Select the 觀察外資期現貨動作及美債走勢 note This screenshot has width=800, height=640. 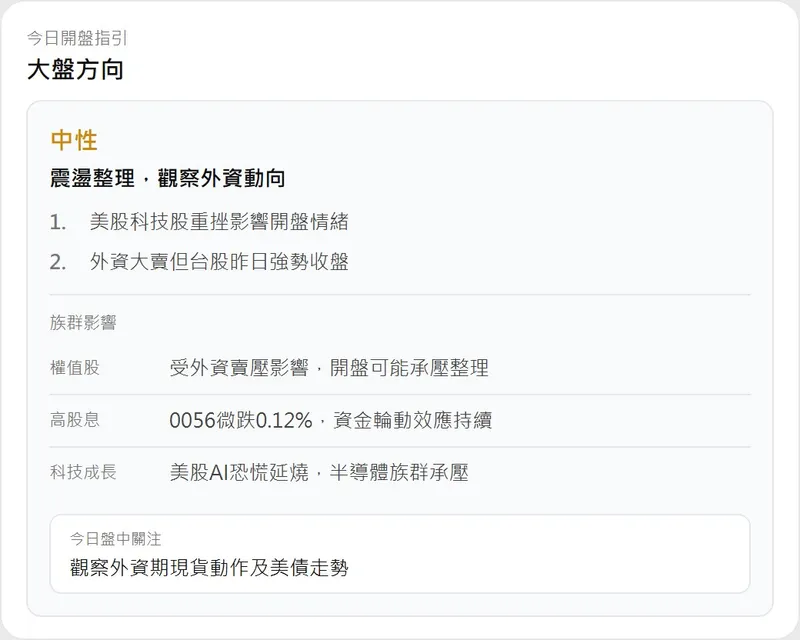point(209,568)
